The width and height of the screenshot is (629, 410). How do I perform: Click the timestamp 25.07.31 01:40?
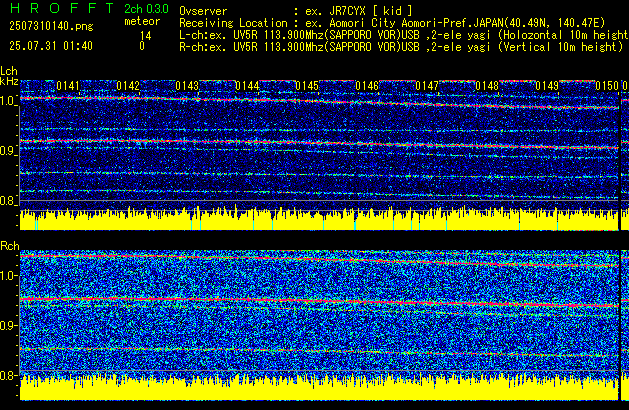click(51, 46)
